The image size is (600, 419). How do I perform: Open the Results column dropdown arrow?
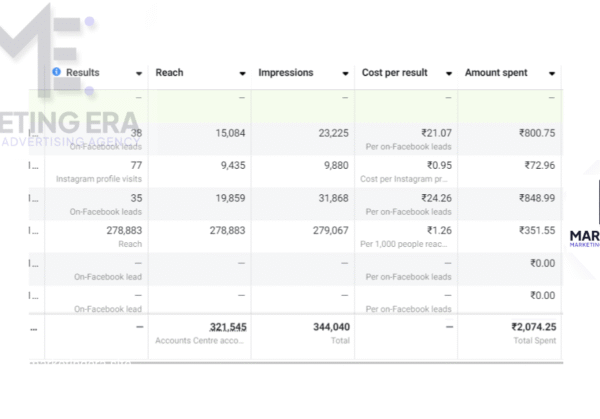coord(138,74)
